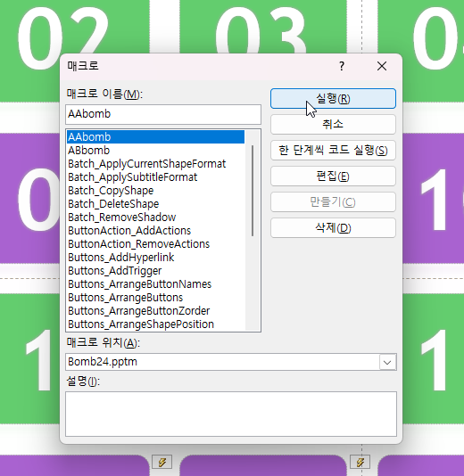Select Buttons_ArrangeButtonZorder macro
464x476 pixels.
155,310
